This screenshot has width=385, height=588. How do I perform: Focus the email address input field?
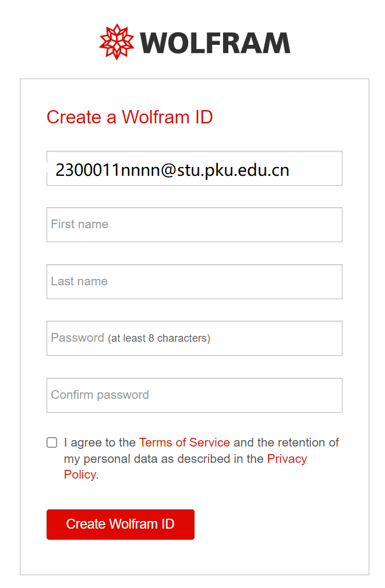coord(195,168)
